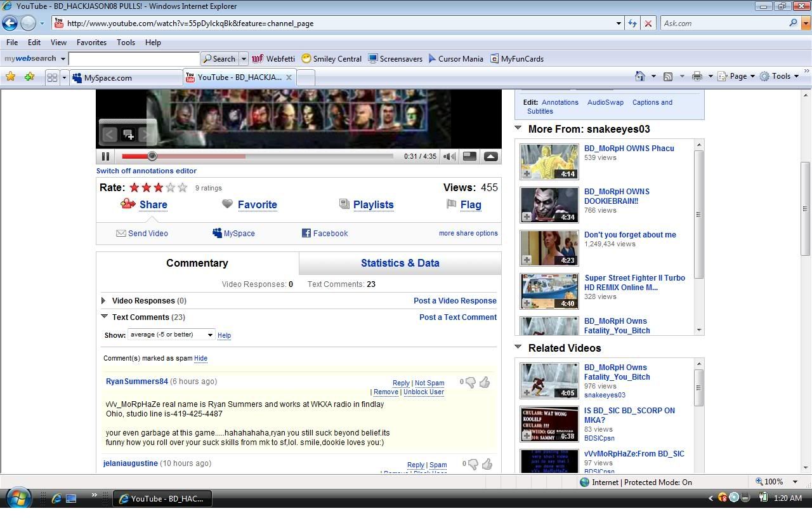812x525 pixels.
Task: Share the video to Facebook
Action: pyautogui.click(x=325, y=233)
